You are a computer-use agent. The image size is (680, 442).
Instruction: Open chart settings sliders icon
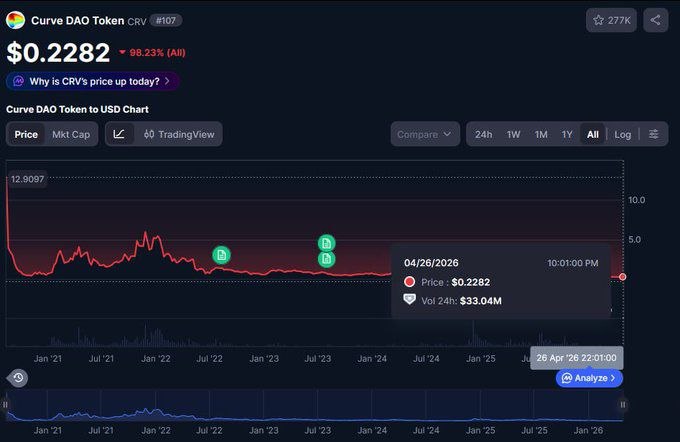tap(654, 134)
